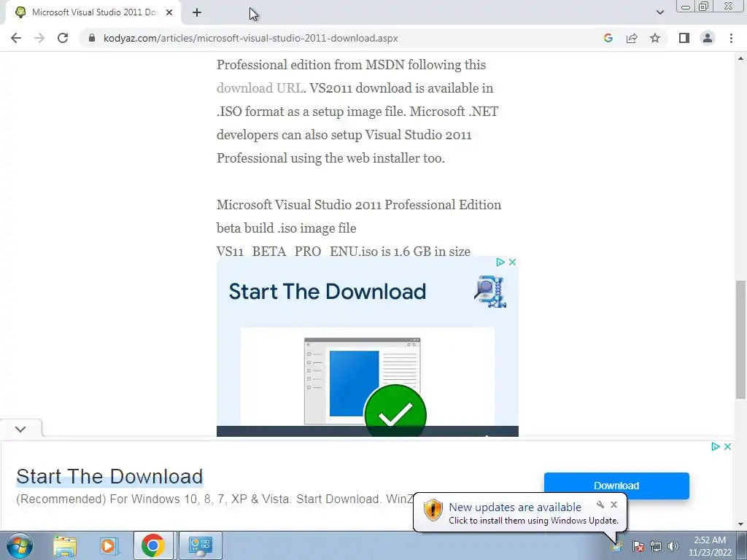The height and width of the screenshot is (560, 747).
Task: Click the 'New updates are available' notification
Action: [x=515, y=507]
